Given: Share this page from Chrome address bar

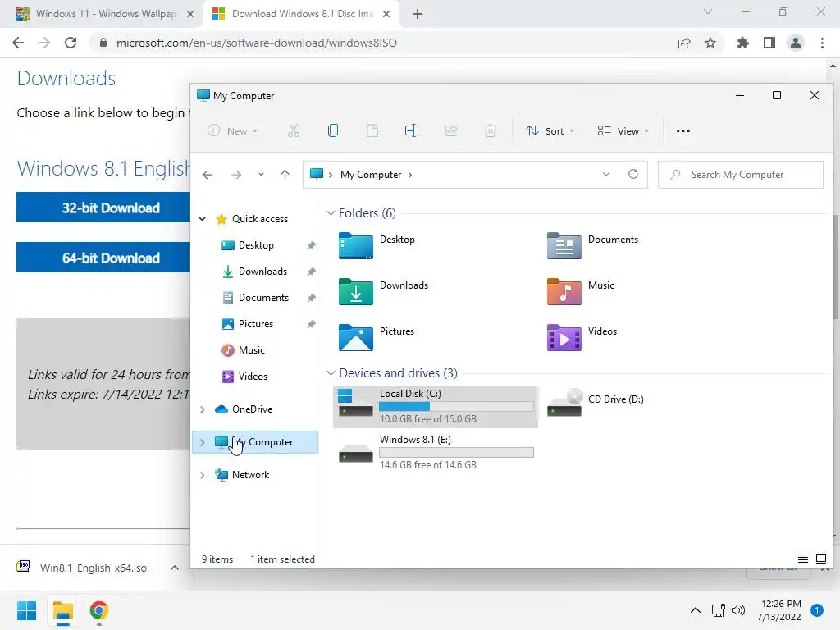Looking at the screenshot, I should (x=684, y=43).
